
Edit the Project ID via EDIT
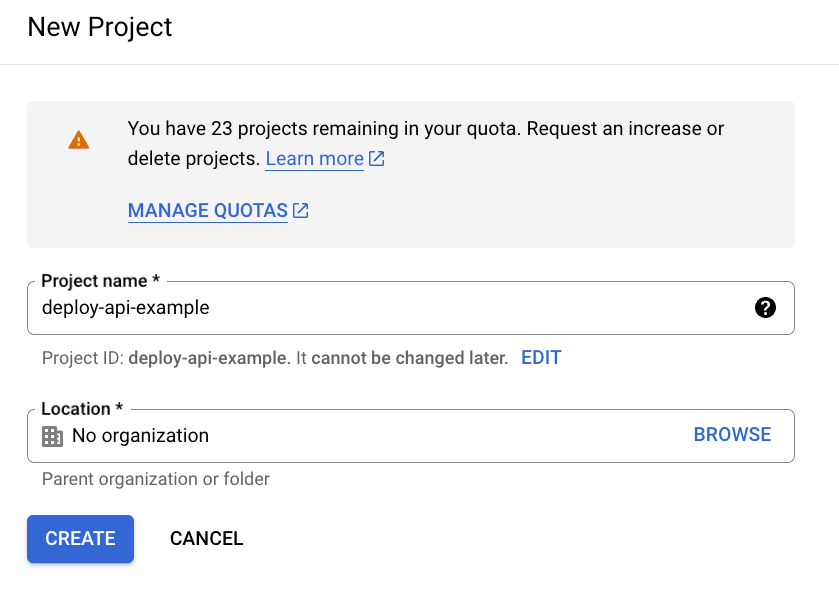541,358
